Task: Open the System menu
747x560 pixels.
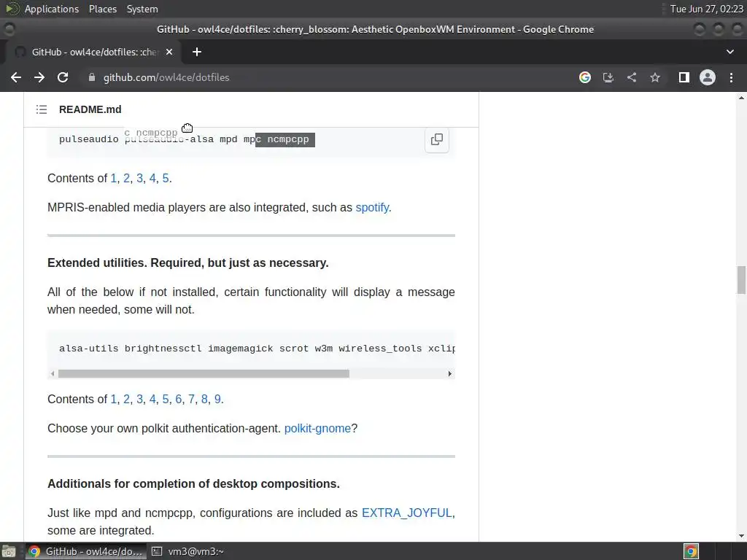Action: [142, 9]
